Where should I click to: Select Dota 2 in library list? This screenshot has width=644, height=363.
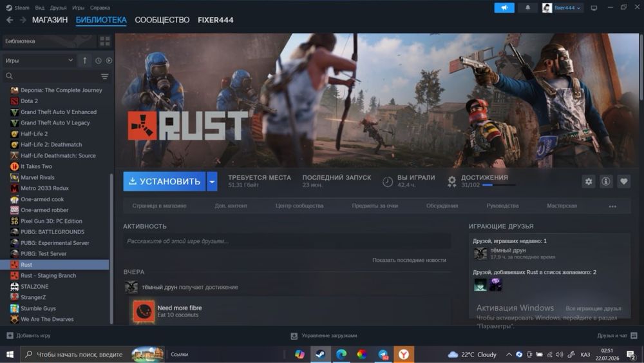point(55,101)
